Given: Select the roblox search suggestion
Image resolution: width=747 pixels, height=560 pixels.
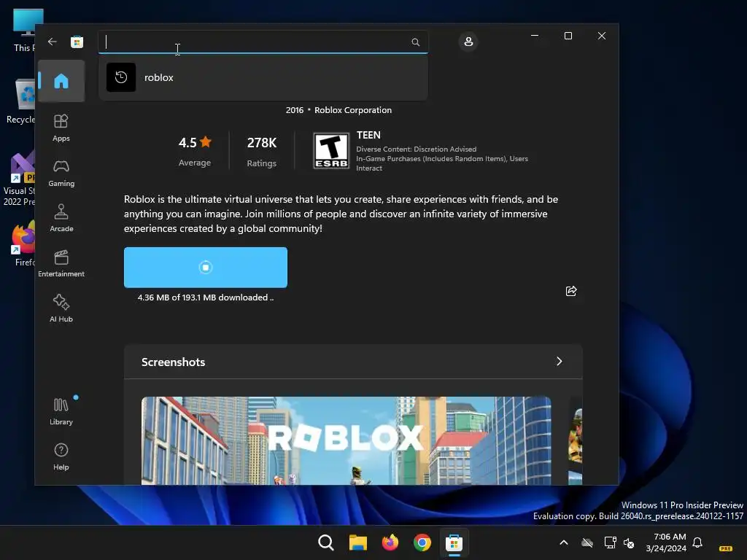Looking at the screenshot, I should click(263, 77).
